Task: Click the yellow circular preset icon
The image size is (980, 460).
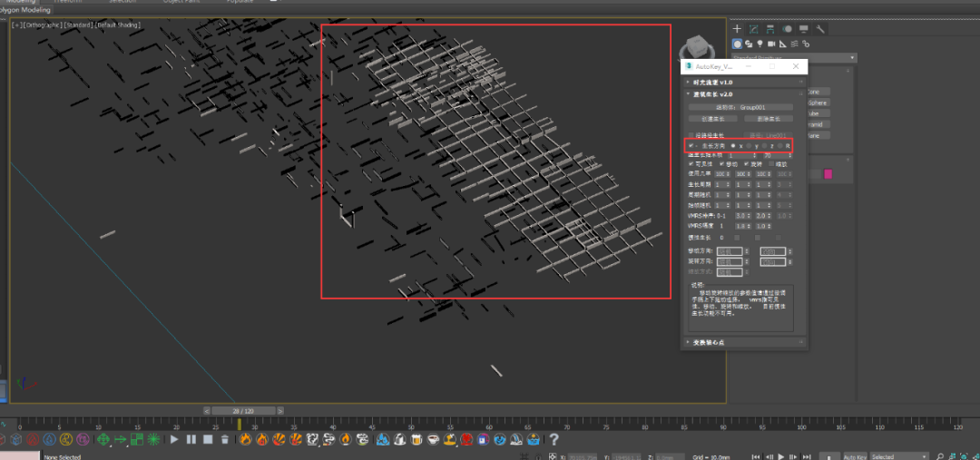Action: [66, 439]
